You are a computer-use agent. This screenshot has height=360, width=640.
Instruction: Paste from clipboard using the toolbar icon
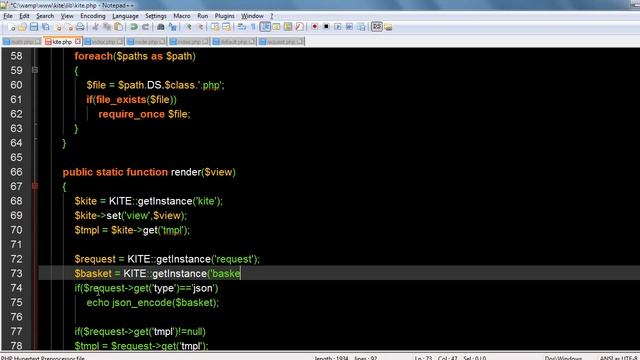point(118,27)
